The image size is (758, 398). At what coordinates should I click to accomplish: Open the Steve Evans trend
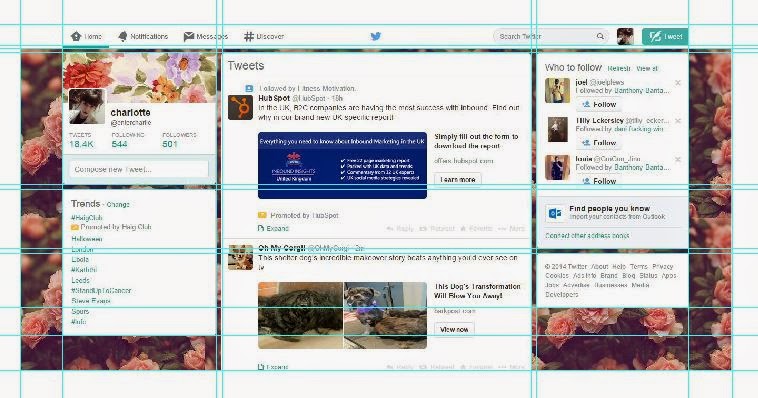tap(91, 301)
